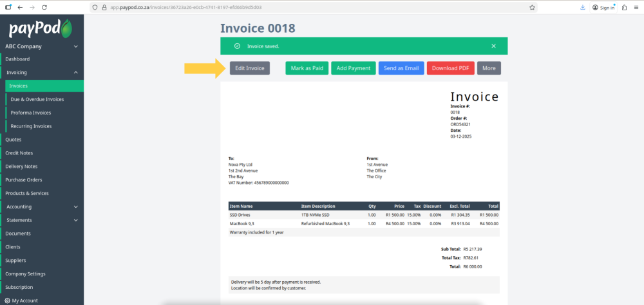This screenshot has height=305, width=644.
Task: Click the Total Tax value R782.61
Action: [471, 258]
